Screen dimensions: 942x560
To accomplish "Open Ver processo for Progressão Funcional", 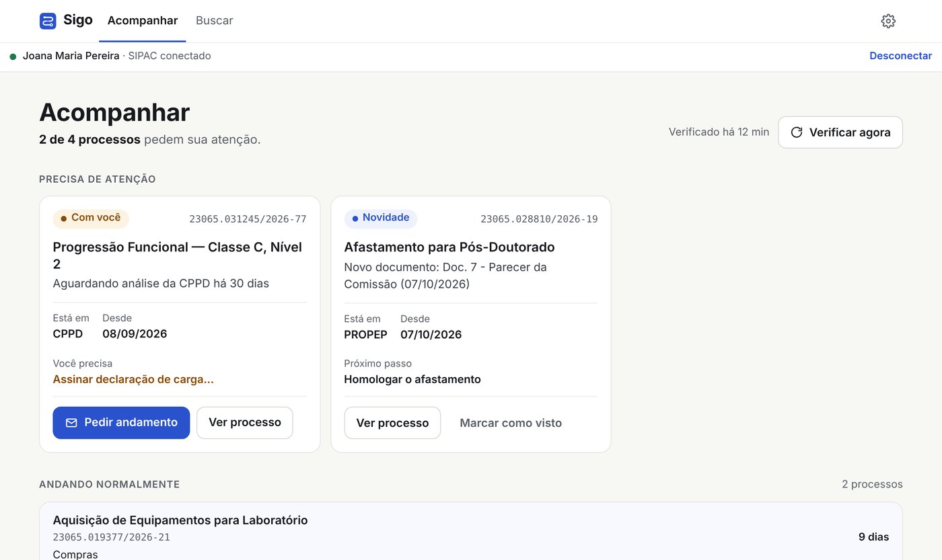I will 245,423.
